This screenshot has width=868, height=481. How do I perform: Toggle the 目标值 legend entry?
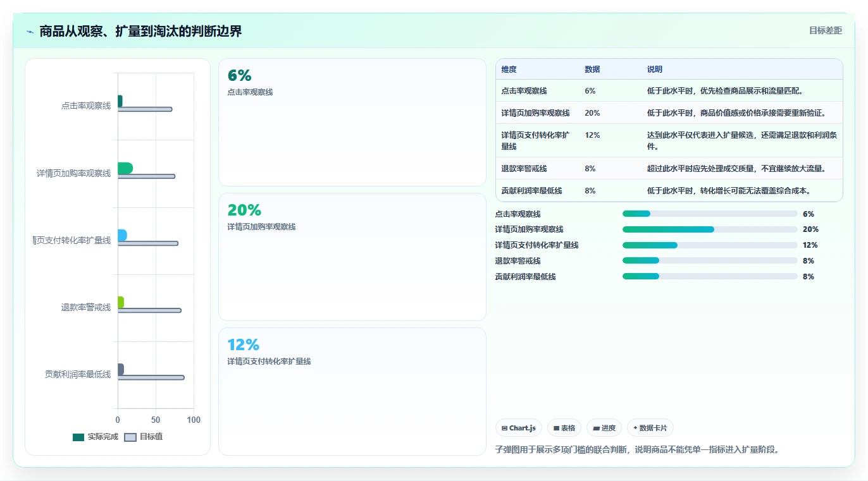[144, 437]
